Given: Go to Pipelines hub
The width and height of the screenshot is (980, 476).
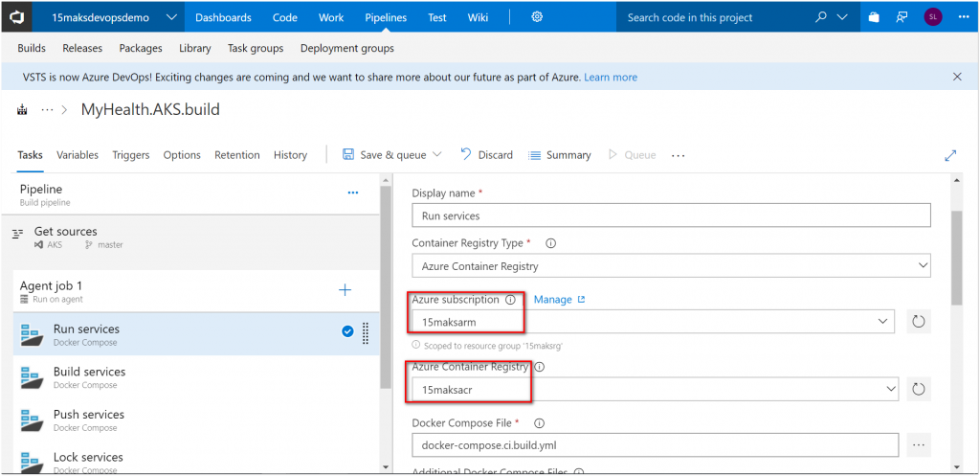Looking at the screenshot, I should (386, 17).
